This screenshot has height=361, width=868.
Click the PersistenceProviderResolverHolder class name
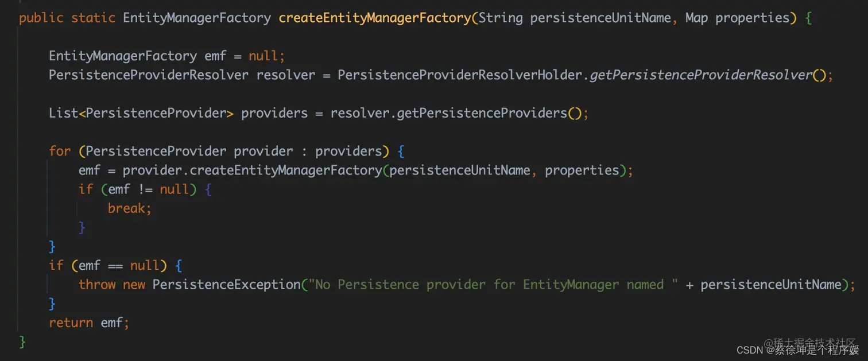point(460,75)
